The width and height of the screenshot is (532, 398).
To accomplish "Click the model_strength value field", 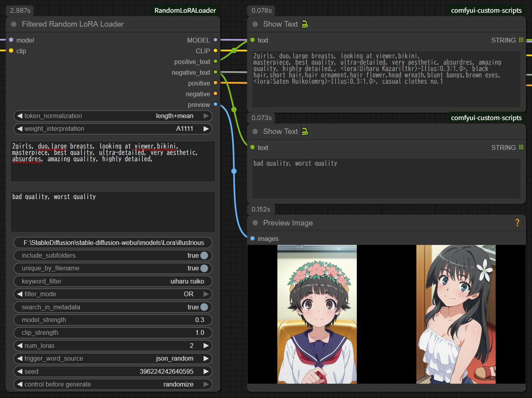I will (x=113, y=320).
